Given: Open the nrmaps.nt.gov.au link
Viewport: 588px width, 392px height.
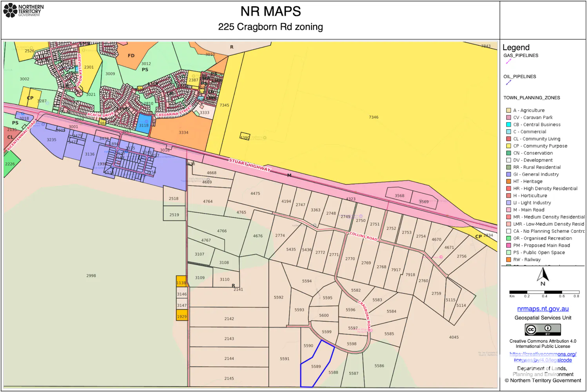Looking at the screenshot, I should [x=543, y=309].
